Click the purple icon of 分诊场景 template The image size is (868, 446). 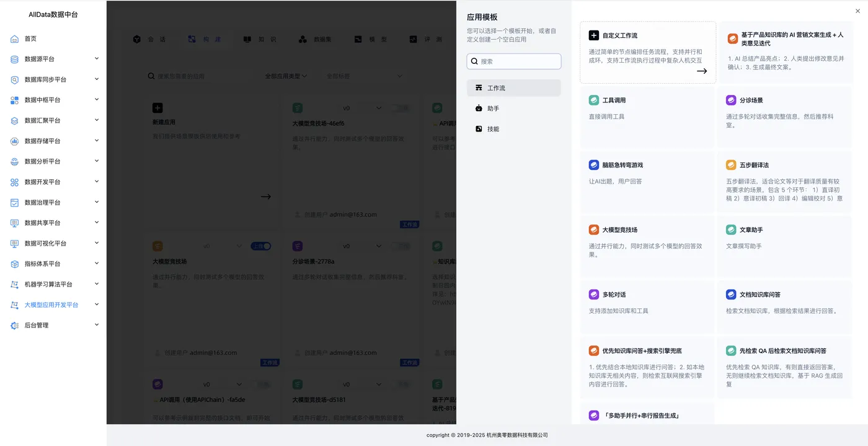click(x=731, y=100)
